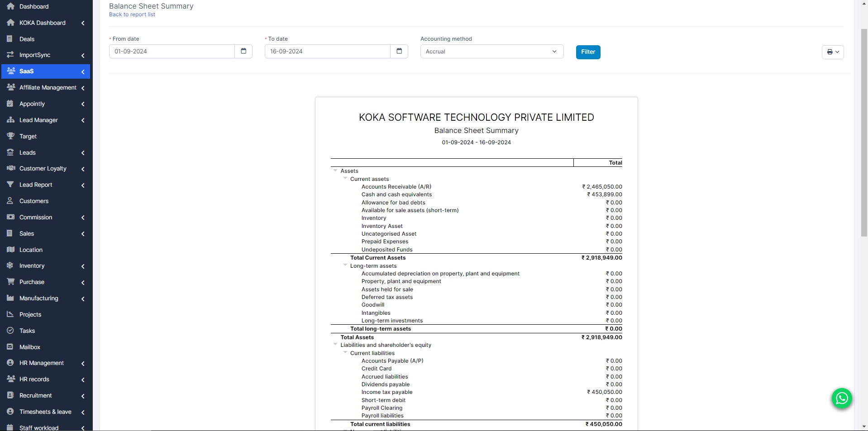Click the Goodwill row
Viewport: 868px width, 431px height.
click(x=477, y=305)
